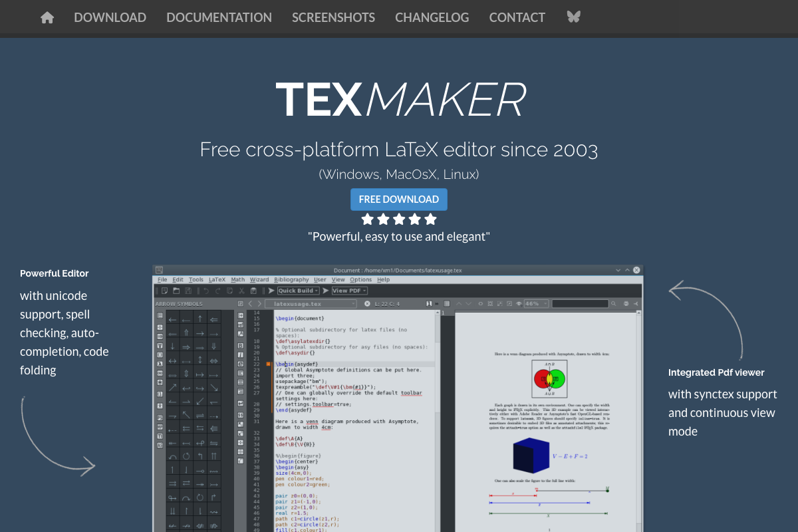Select the for-all ∀ symbols panel icon
Image resolution: width=798 pixels, height=532 pixels.
pos(160,346)
